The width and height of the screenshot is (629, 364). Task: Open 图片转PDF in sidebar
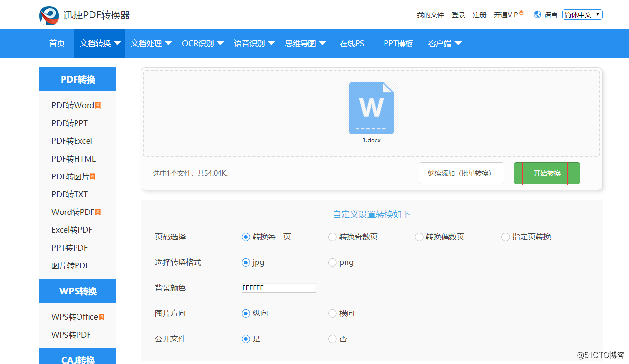[x=70, y=265]
